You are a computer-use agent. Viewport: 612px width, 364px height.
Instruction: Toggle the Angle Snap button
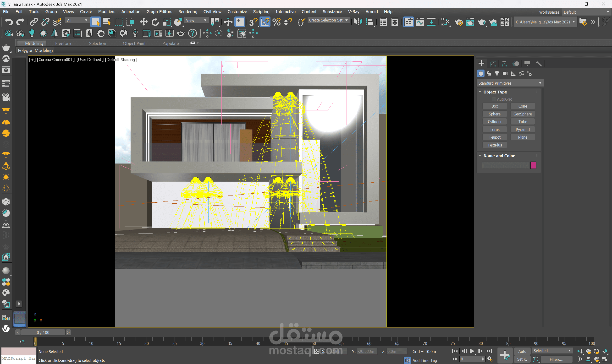point(265,22)
